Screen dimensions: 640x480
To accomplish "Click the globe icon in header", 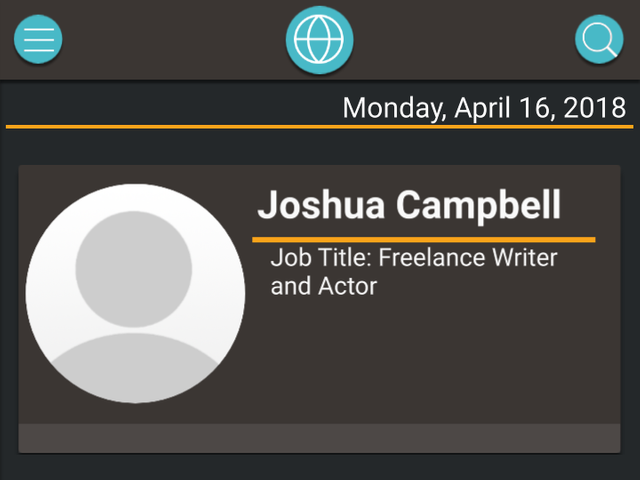I will point(320,41).
